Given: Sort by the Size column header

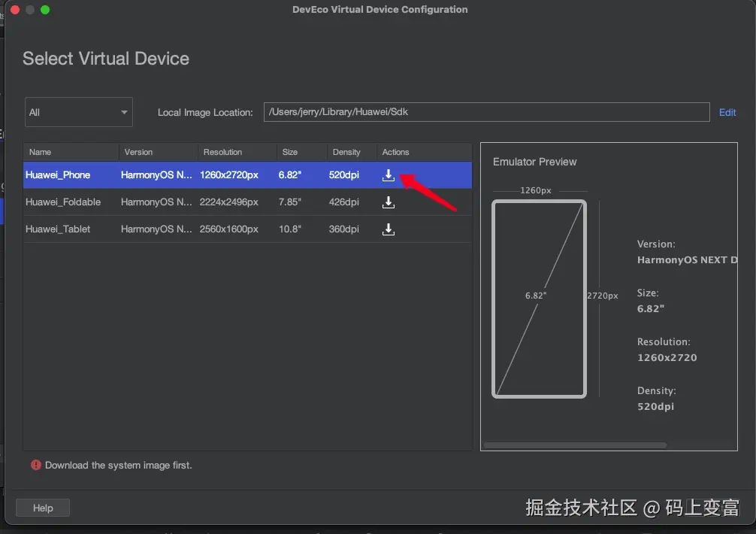Looking at the screenshot, I should [x=302, y=152].
